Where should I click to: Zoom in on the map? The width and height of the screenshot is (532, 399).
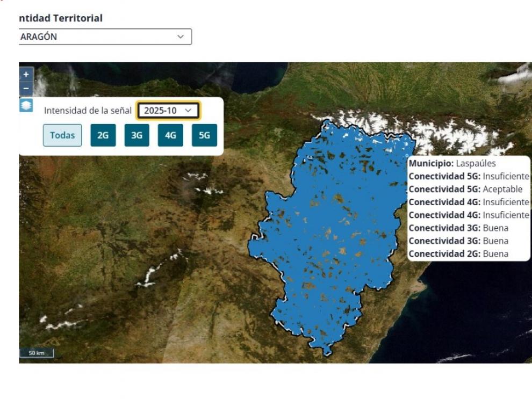26,75
